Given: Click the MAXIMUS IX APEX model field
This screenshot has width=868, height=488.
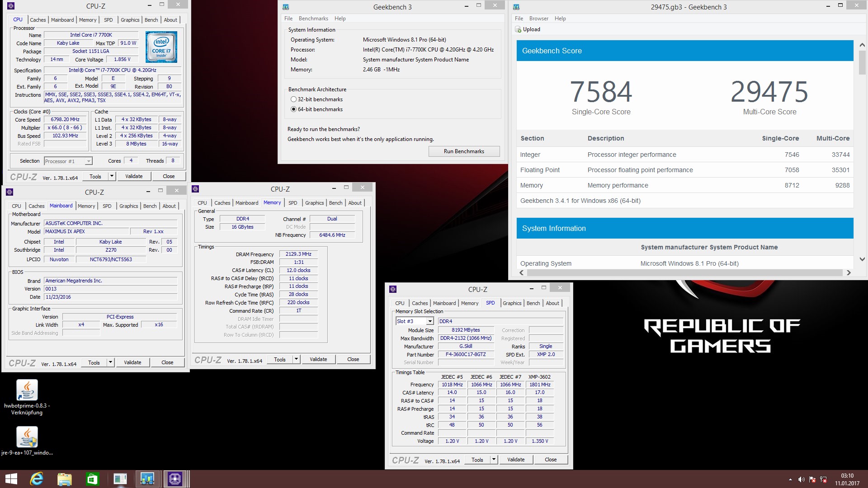Looking at the screenshot, I should click(x=86, y=231).
